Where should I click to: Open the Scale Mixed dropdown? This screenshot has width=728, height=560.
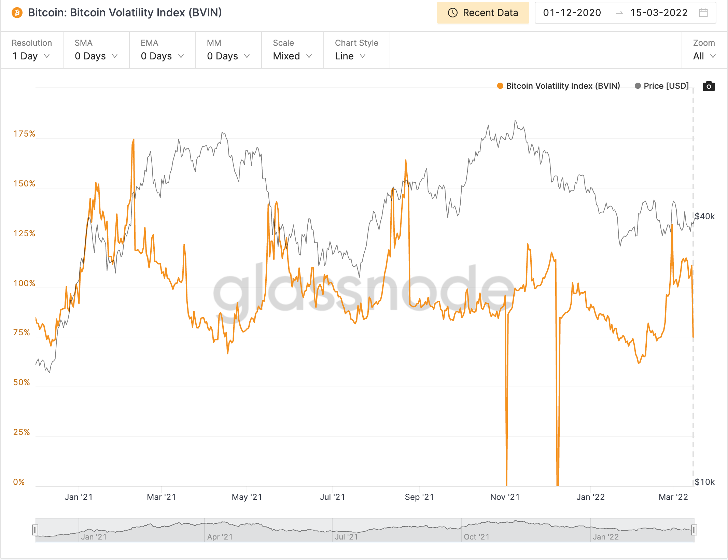click(x=292, y=50)
